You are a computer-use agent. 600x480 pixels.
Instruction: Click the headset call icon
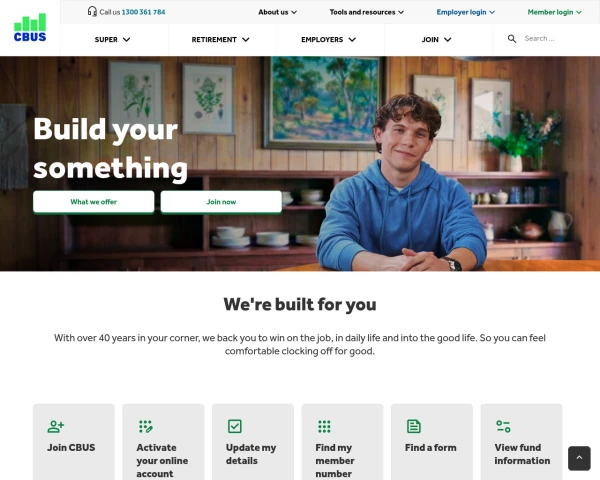pyautogui.click(x=92, y=11)
